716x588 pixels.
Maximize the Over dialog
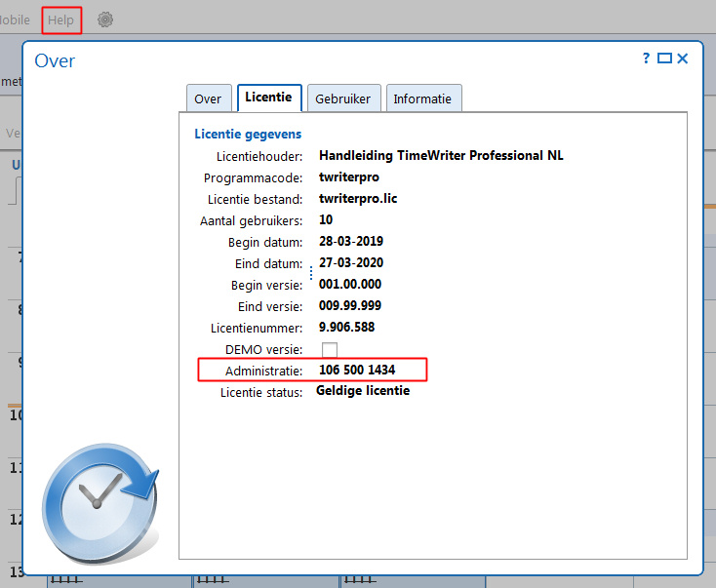click(x=664, y=59)
